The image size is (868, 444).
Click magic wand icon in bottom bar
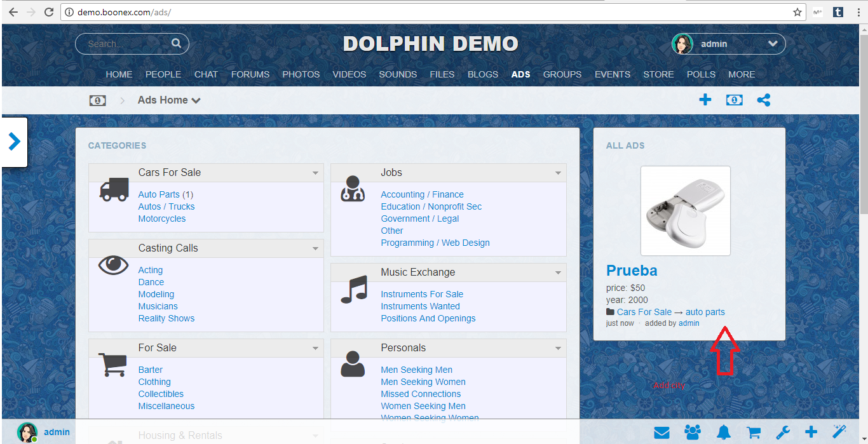point(839,432)
